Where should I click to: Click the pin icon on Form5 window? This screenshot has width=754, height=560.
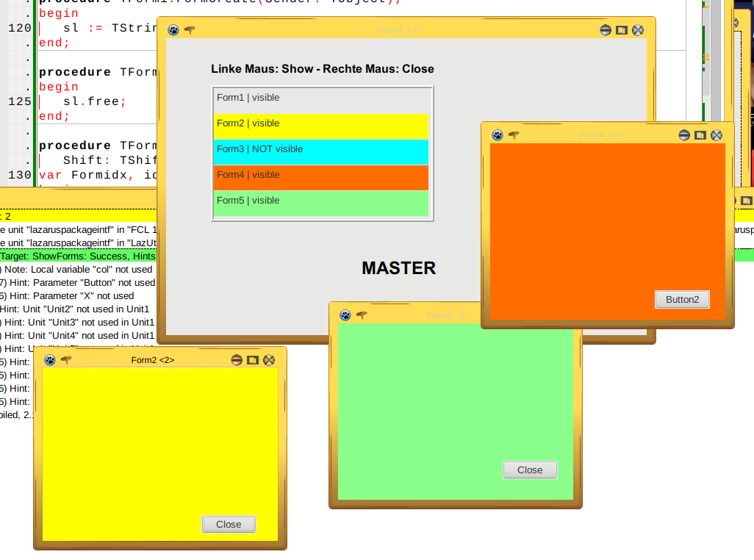[362, 315]
